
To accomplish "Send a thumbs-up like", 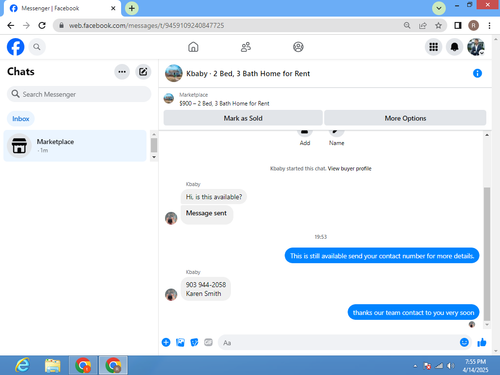I will point(482,342).
